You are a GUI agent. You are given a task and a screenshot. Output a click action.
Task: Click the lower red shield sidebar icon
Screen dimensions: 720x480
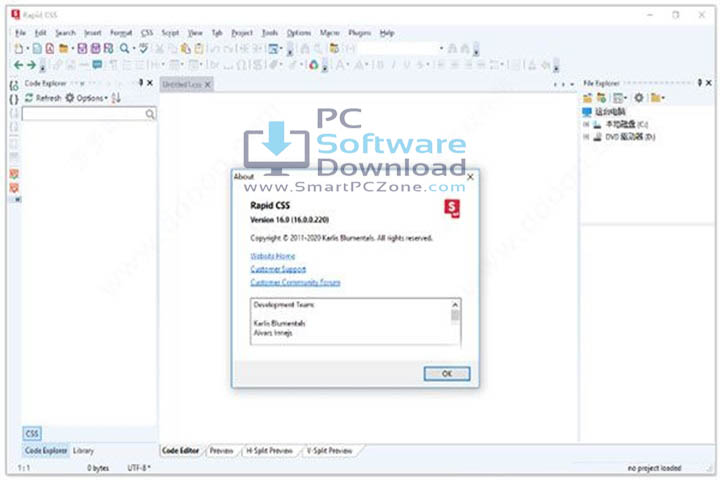[14, 187]
